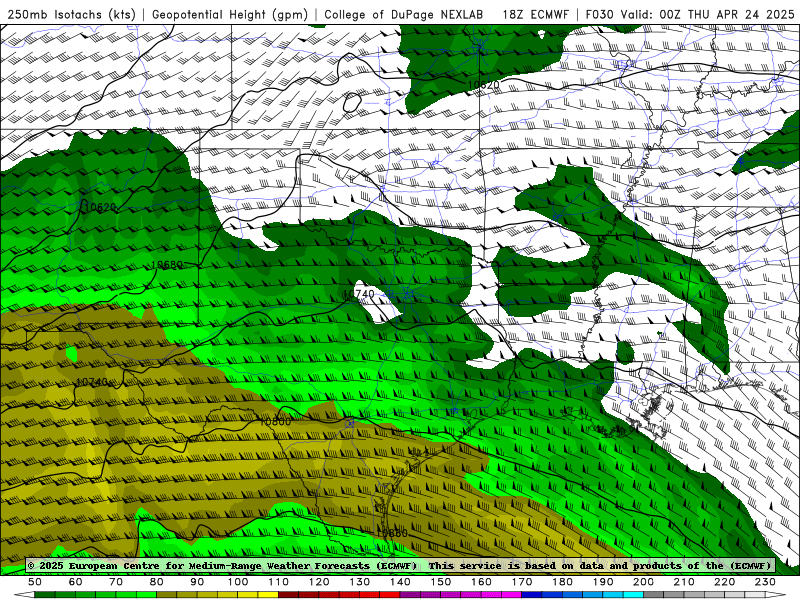Click the 70 value on the color scale
The height and width of the screenshot is (600, 800).
pos(116,582)
